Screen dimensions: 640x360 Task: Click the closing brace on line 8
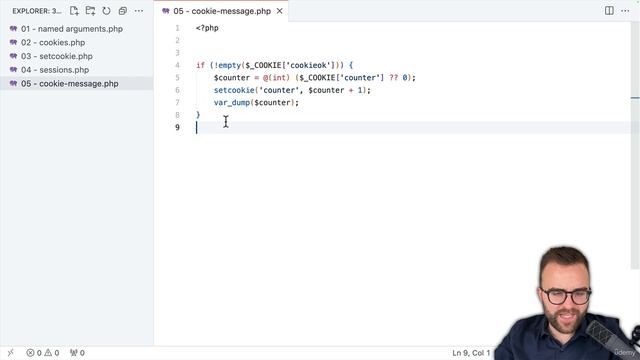point(198,115)
